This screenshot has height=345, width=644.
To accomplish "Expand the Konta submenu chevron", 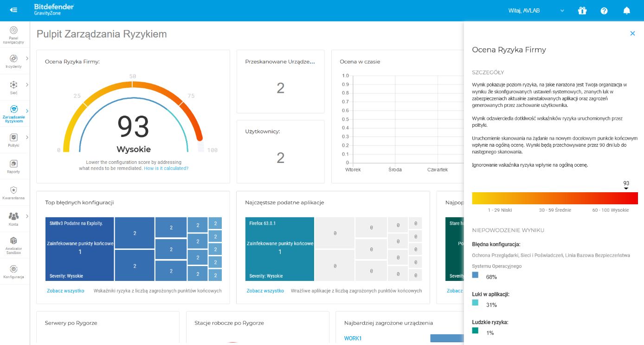I will pyautogui.click(x=27, y=216).
